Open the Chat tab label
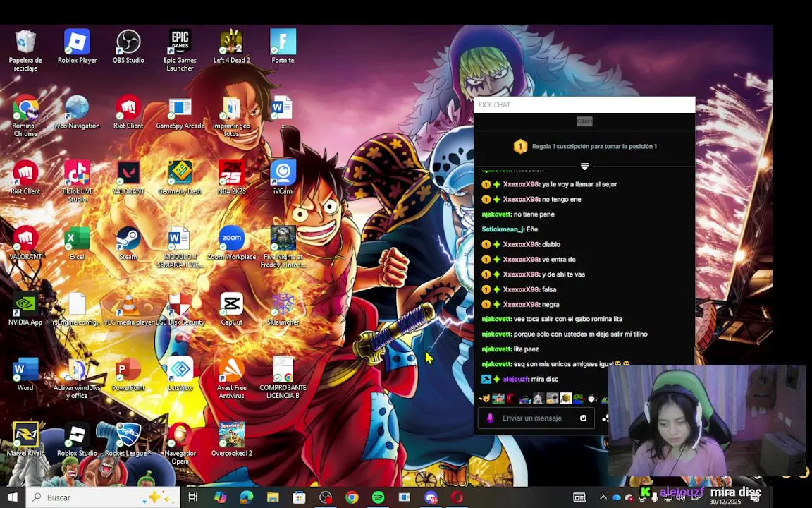The height and width of the screenshot is (508, 812). click(x=584, y=121)
